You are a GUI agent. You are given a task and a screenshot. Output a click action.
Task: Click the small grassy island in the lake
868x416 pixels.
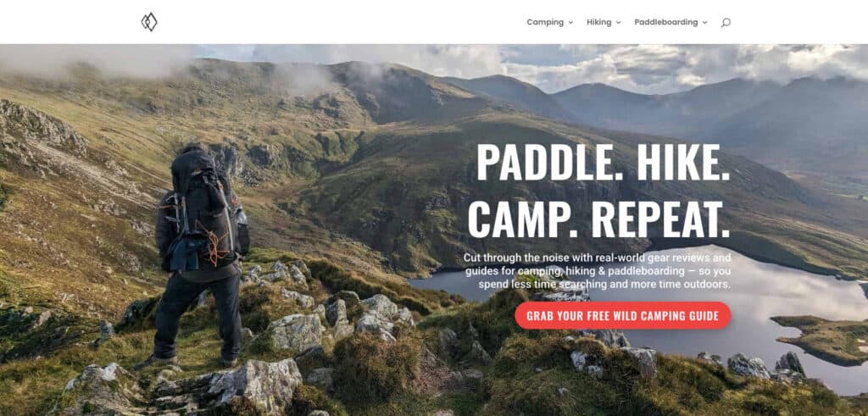click(x=820, y=337)
